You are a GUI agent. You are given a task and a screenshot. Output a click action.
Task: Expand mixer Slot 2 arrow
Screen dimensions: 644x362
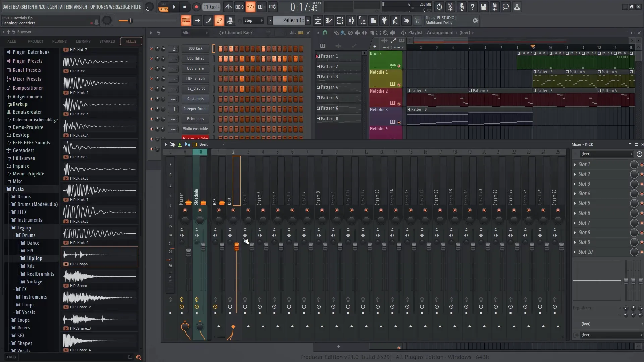(x=575, y=174)
